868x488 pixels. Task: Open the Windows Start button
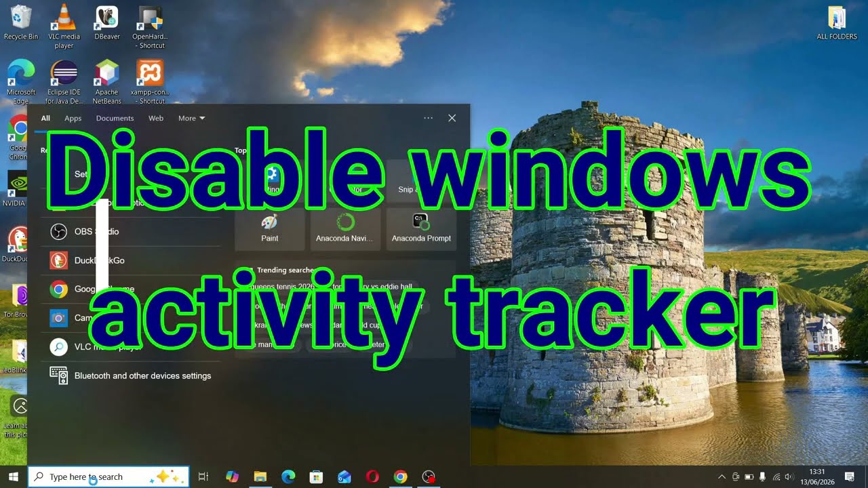(13, 476)
